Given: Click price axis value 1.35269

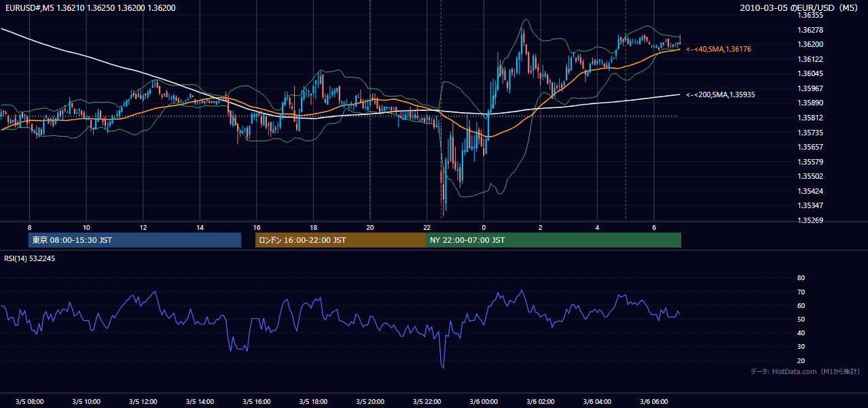Looking at the screenshot, I should [810, 220].
